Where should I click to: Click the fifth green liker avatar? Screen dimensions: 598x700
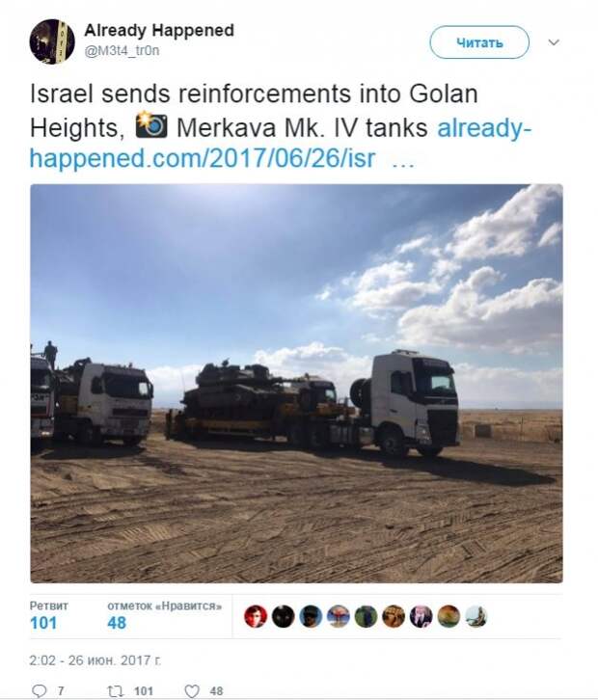pos(366,616)
